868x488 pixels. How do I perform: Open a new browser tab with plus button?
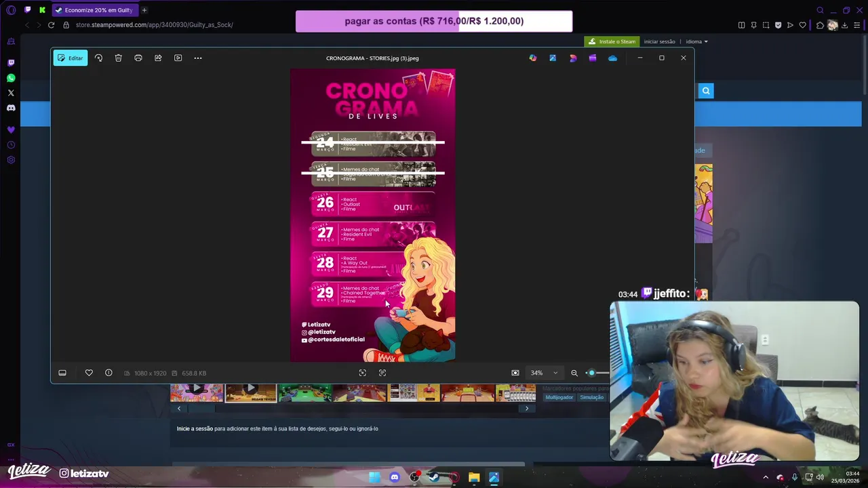coord(144,10)
